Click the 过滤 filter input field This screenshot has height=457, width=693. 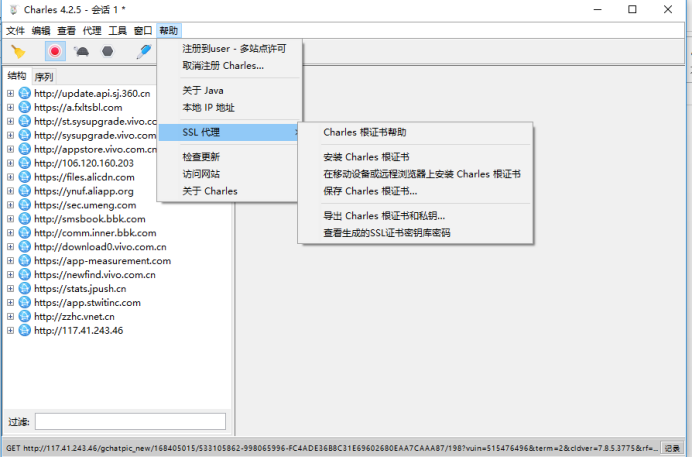coord(130,422)
